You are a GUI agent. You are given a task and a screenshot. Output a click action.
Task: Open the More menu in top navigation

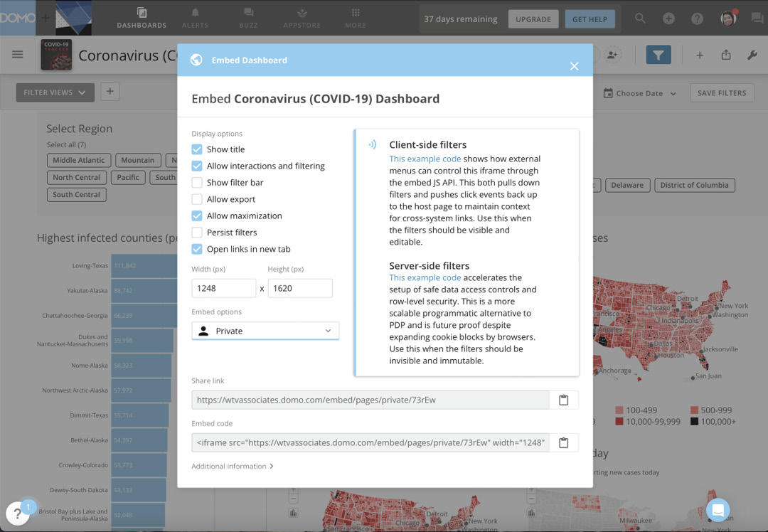click(356, 18)
